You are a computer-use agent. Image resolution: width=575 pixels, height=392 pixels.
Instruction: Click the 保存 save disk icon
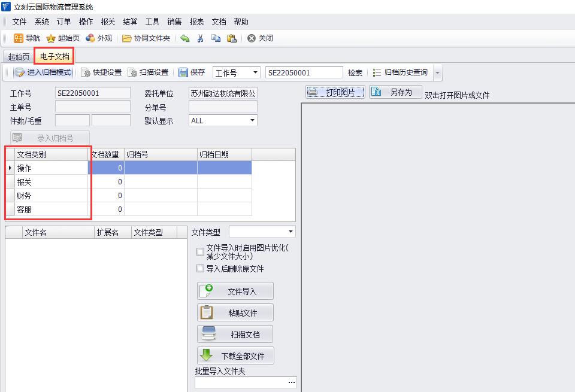[x=183, y=72]
